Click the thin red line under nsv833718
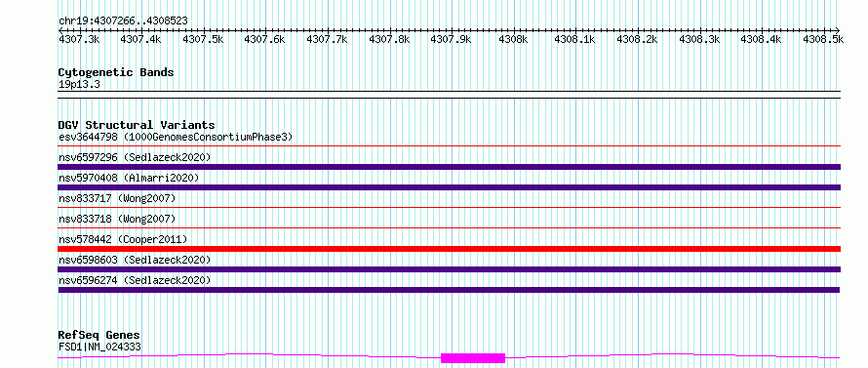This screenshot has height=368, width=868. coord(449,228)
